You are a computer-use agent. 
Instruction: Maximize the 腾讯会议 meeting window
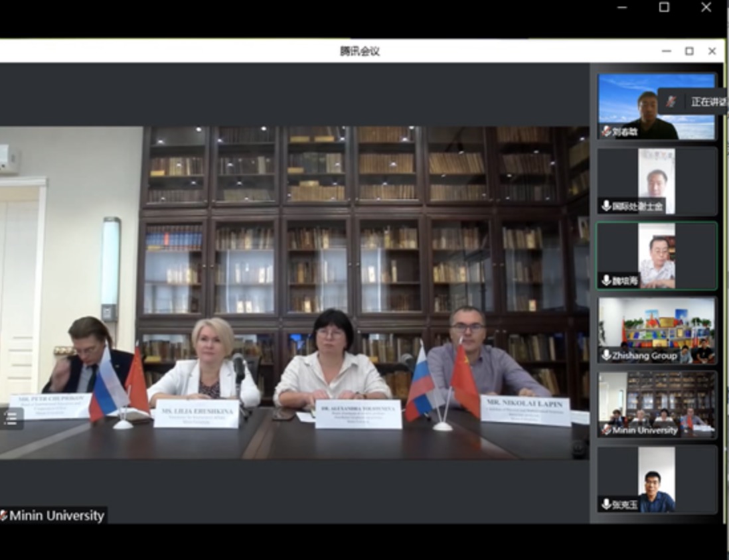(x=689, y=51)
